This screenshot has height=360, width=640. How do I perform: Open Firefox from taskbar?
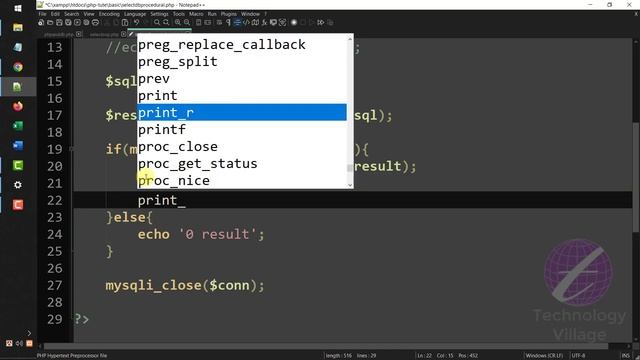pos(18,106)
